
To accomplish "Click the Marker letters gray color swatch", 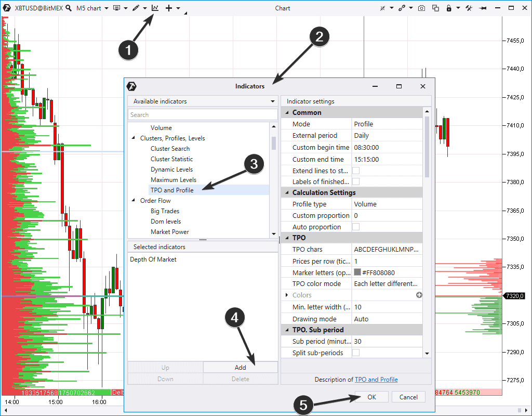I will pos(357,272).
